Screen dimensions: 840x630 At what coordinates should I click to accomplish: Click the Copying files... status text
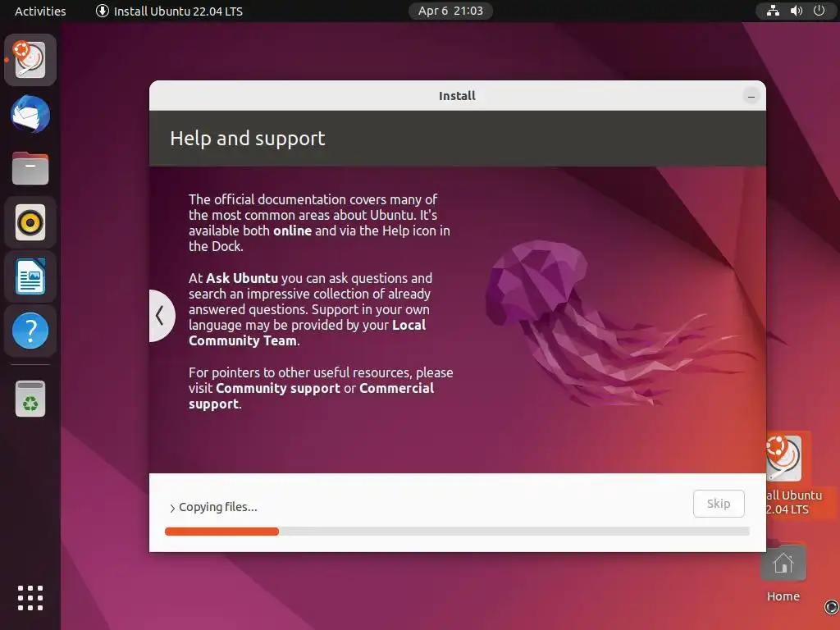point(218,507)
